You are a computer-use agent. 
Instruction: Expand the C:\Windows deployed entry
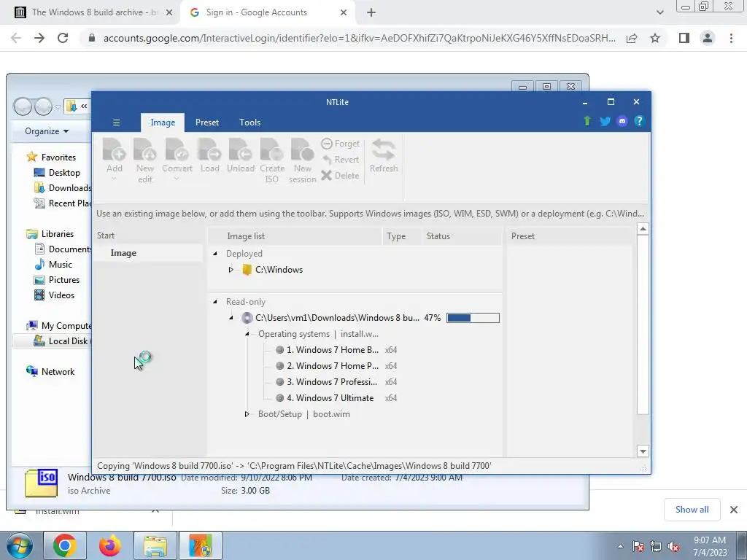(231, 270)
